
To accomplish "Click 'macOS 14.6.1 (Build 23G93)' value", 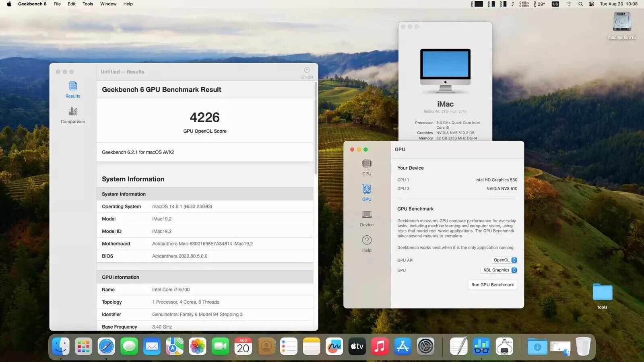I will pos(182,206).
